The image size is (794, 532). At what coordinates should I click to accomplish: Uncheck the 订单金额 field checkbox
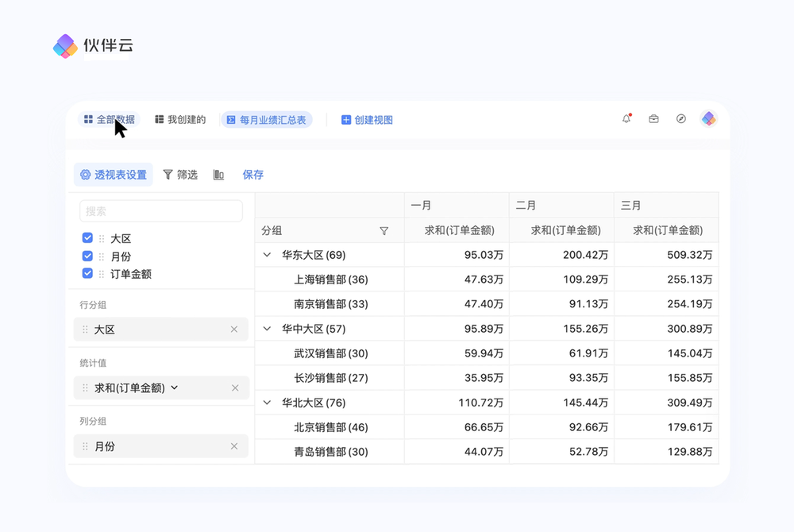(x=87, y=273)
